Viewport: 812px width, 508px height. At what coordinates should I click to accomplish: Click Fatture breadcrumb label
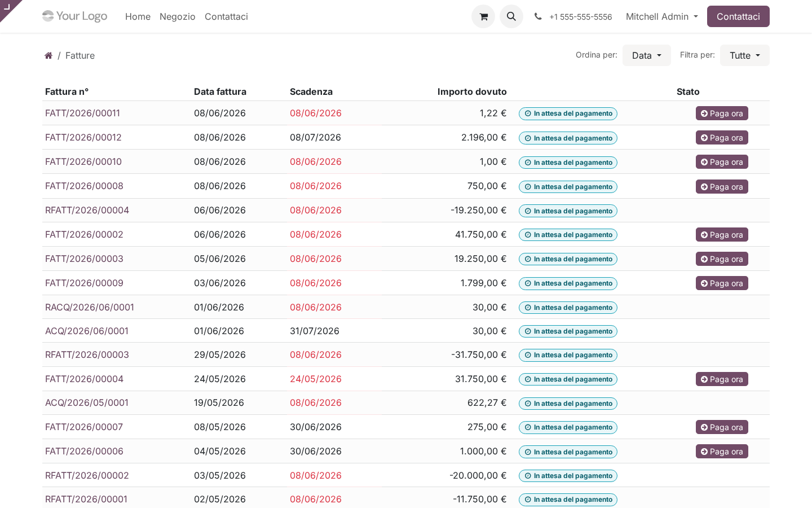80,55
